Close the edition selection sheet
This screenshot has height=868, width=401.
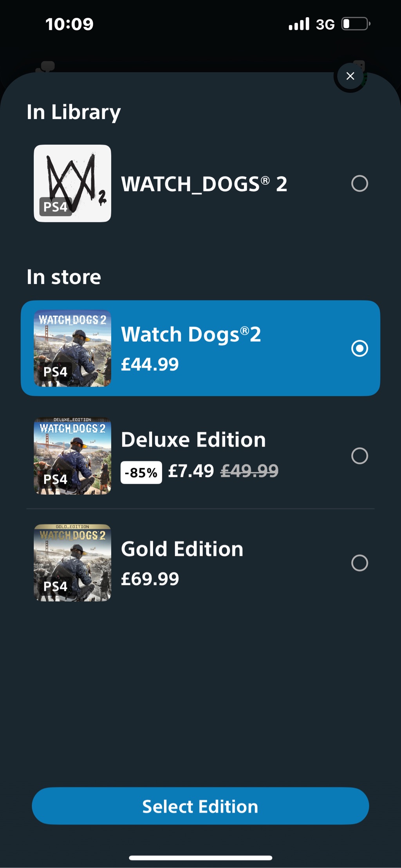pos(350,76)
